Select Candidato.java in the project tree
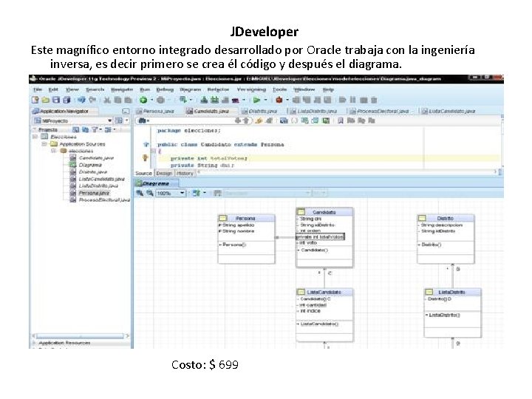 pyautogui.click(x=96, y=158)
